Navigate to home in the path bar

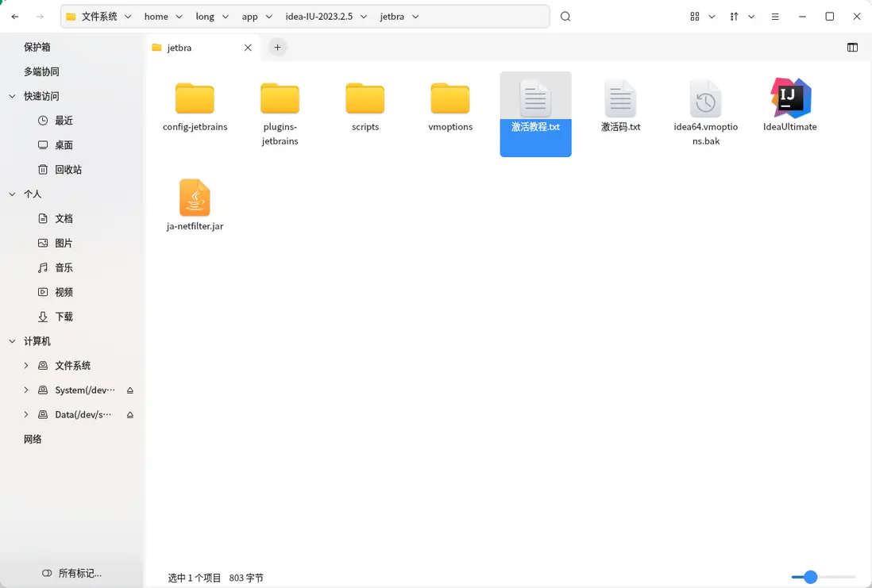156,17
